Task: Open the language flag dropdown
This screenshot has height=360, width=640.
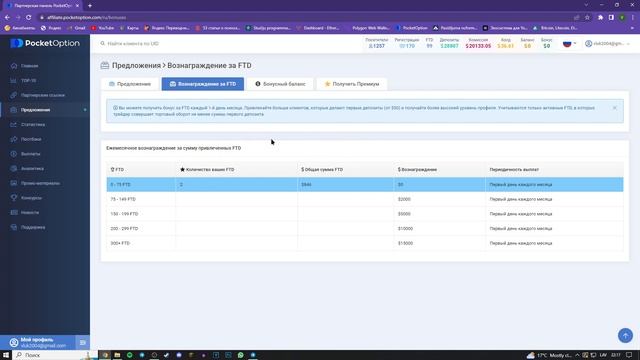Action: tap(569, 43)
